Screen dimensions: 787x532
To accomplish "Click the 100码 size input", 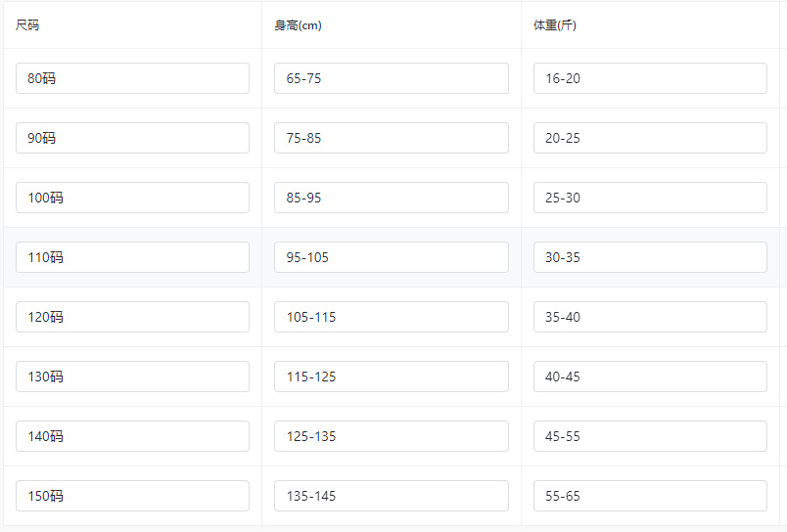I will [132, 198].
